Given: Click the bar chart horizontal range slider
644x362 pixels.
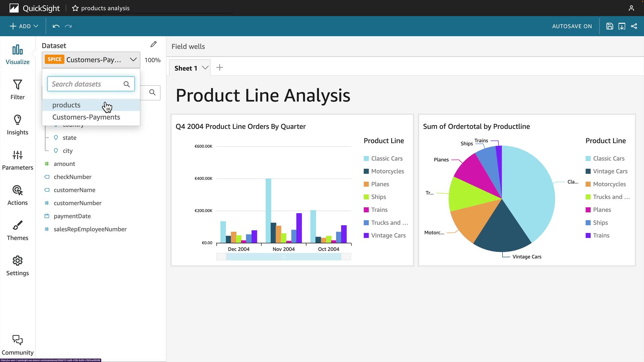Looking at the screenshot, I should tap(284, 257).
